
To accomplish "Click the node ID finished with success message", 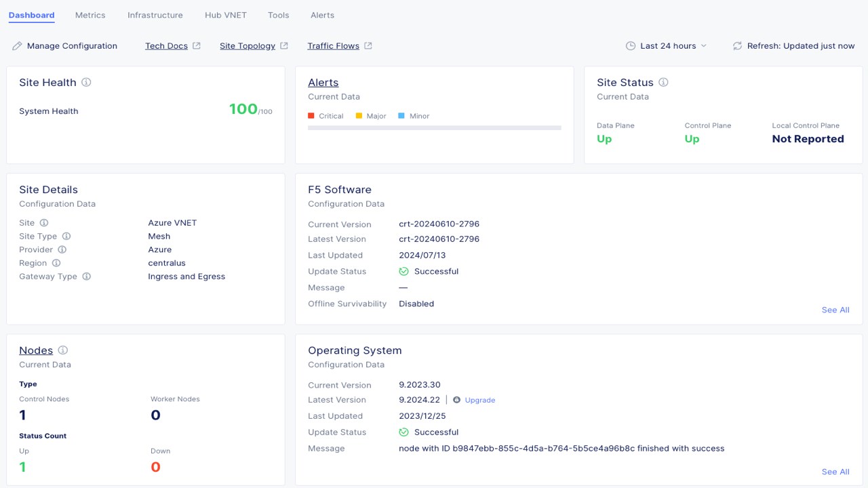I will click(561, 448).
